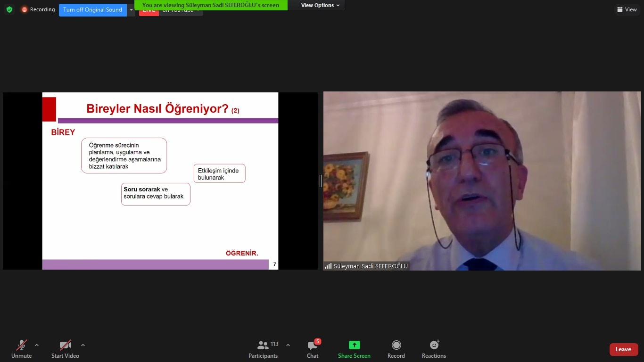The width and height of the screenshot is (644, 362).
Task: Open the Chat panel
Action: pos(313,349)
